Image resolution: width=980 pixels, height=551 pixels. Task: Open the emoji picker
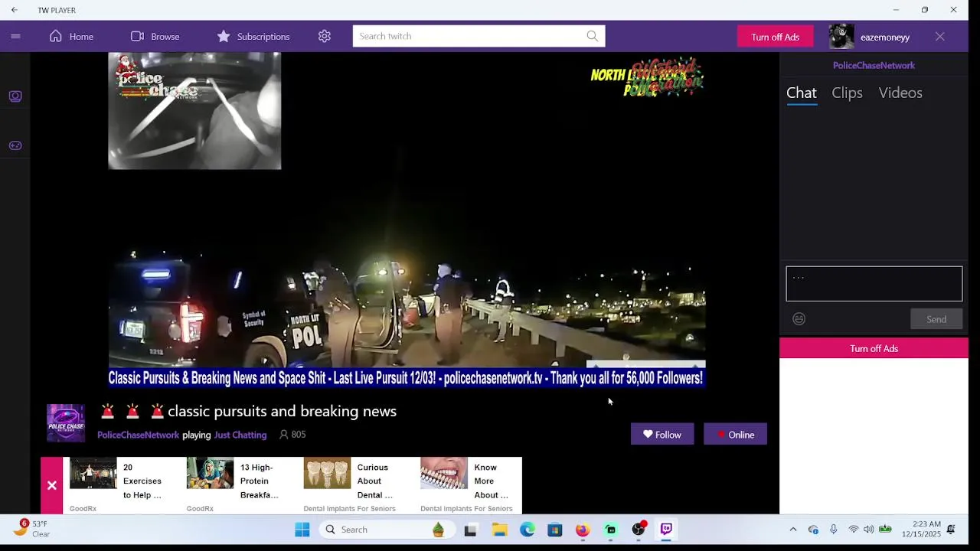[x=799, y=319]
